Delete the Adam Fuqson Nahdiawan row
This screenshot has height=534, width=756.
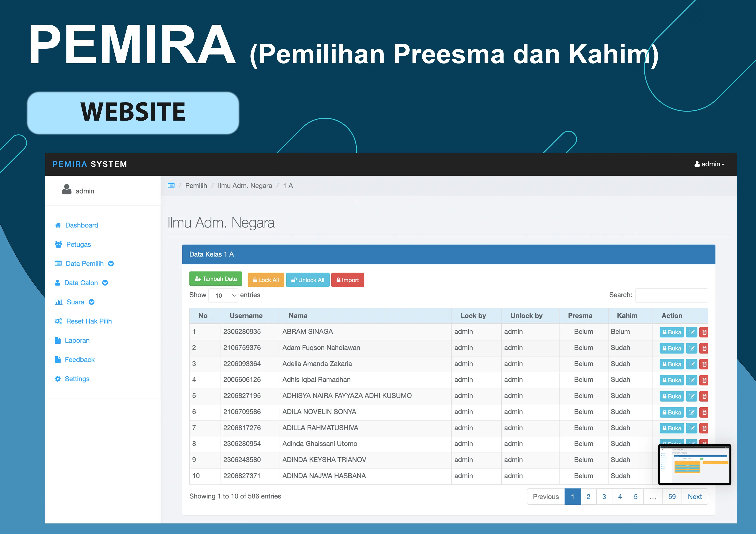704,348
